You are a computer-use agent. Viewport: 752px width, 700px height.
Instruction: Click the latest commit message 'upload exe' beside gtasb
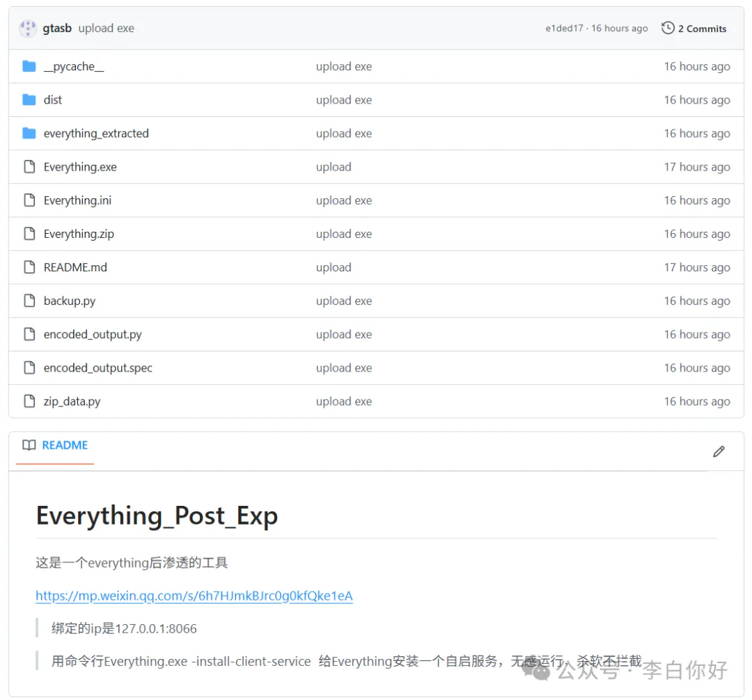[106, 29]
